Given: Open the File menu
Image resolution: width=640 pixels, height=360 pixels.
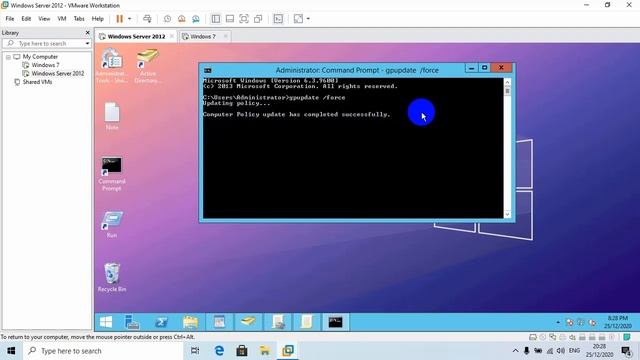Looking at the screenshot, I should (10, 19).
